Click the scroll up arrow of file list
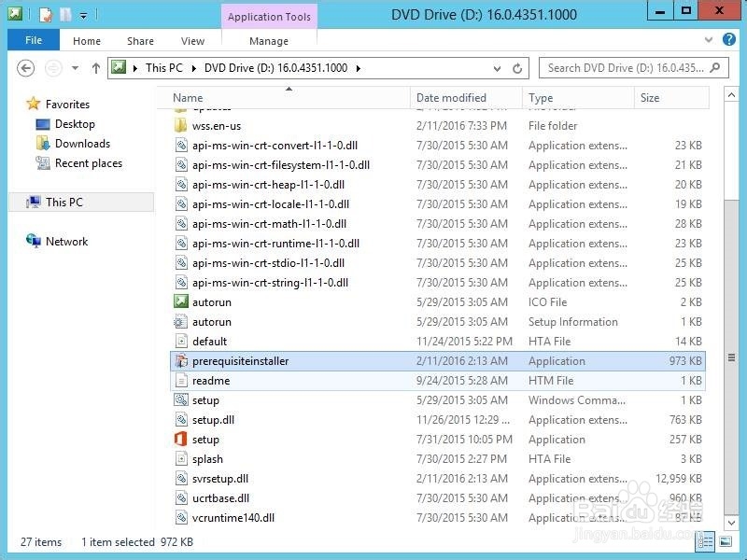The image size is (747, 560). point(731,95)
